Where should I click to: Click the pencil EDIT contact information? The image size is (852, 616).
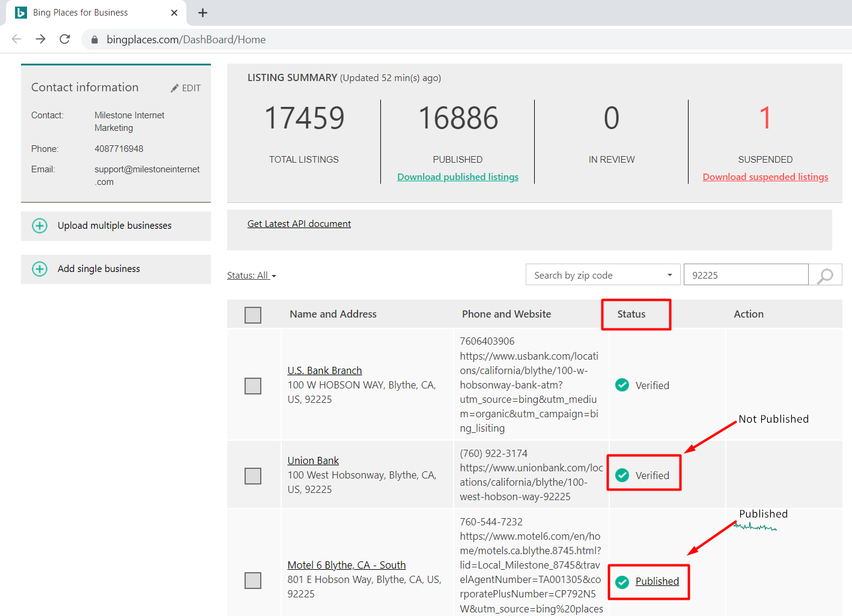click(x=186, y=88)
